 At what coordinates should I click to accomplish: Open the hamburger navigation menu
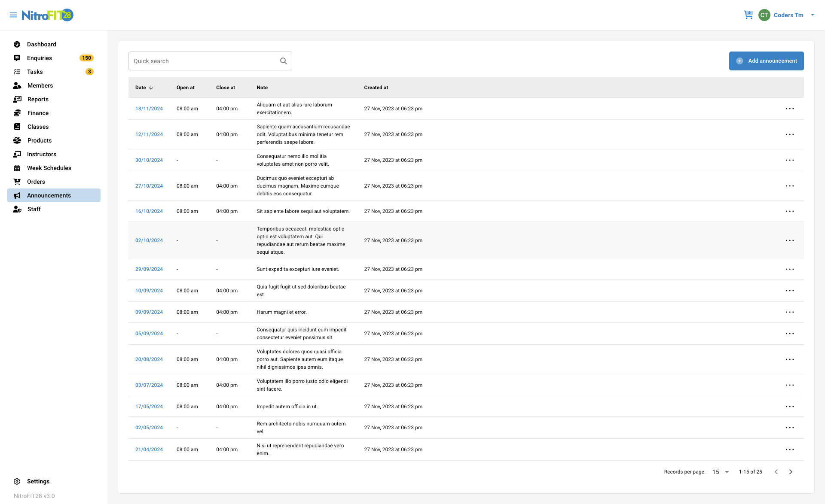pos(13,15)
